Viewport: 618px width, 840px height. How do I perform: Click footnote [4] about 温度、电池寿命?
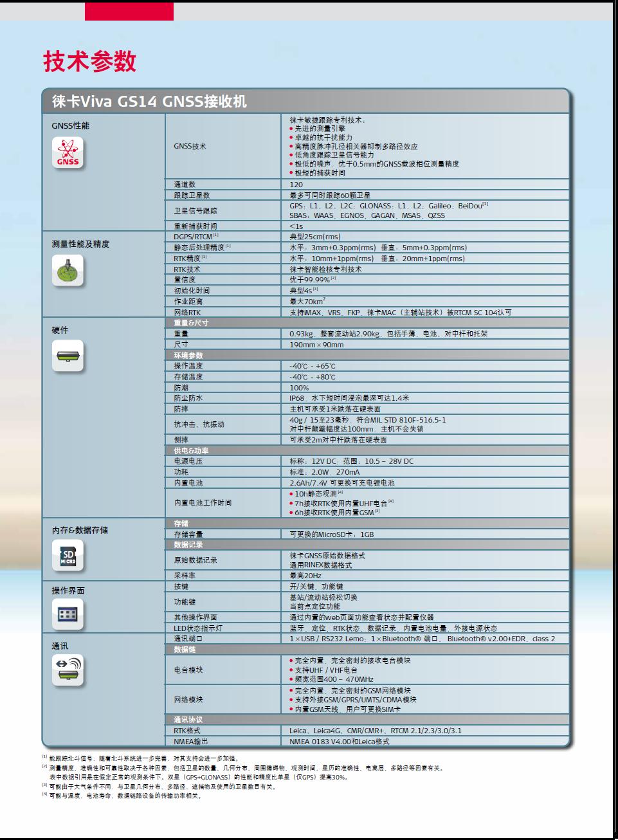click(122, 796)
